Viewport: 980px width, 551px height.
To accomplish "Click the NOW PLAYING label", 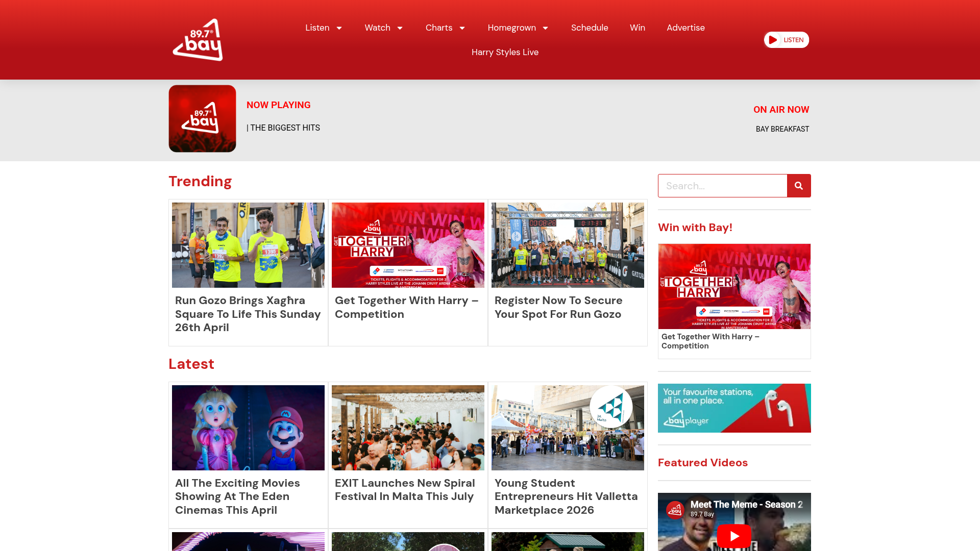I will coord(279,105).
